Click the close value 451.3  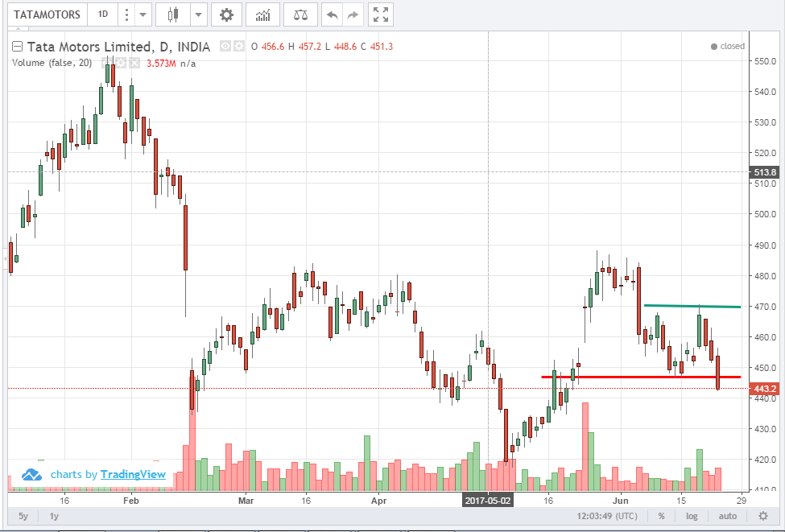382,47
